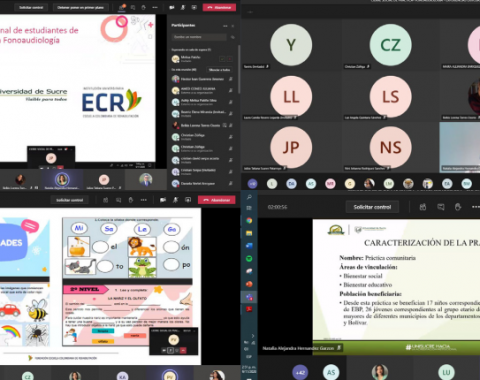
Task: Click the Participantes panel scrollbar
Action: (239, 69)
